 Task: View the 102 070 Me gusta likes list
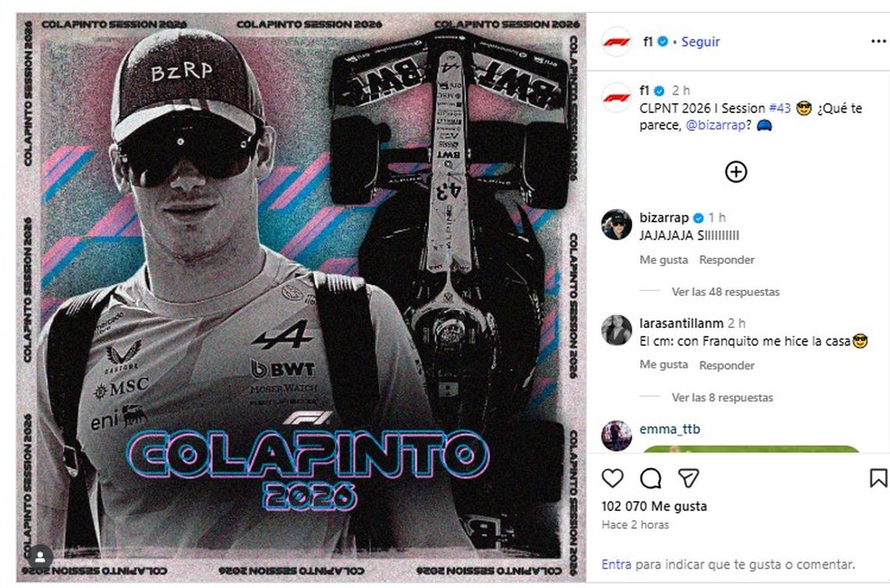[x=654, y=506]
